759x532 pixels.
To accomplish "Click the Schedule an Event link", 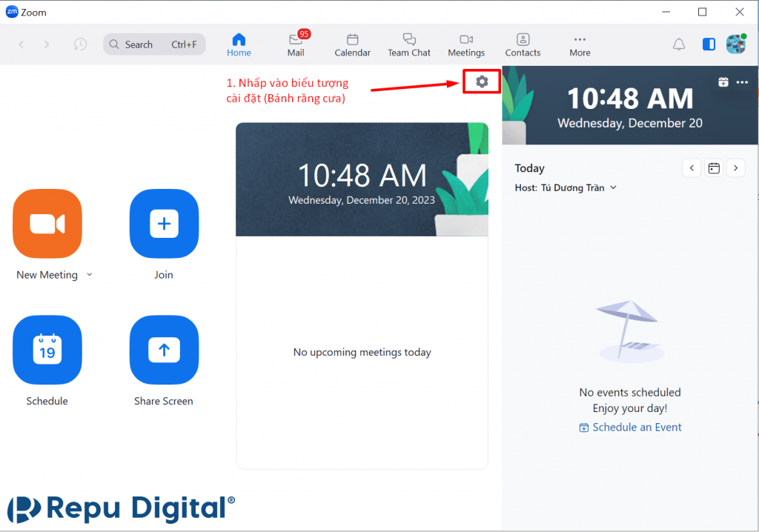I will pyautogui.click(x=631, y=428).
